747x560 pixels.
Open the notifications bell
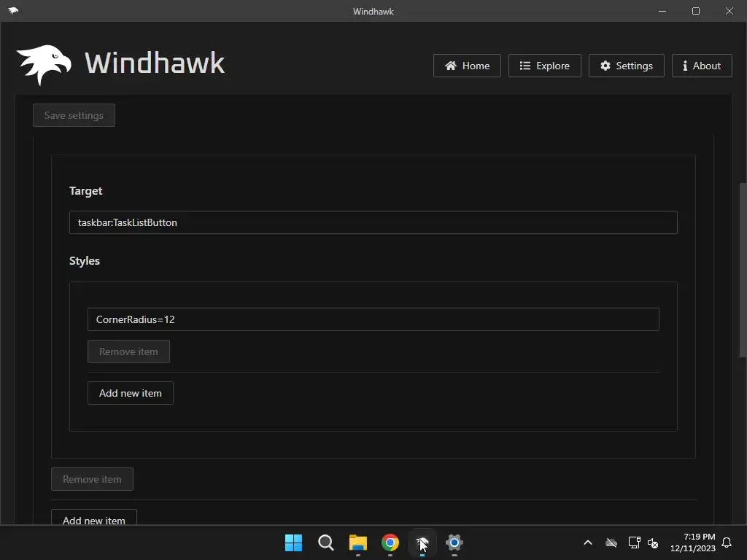[727, 542]
